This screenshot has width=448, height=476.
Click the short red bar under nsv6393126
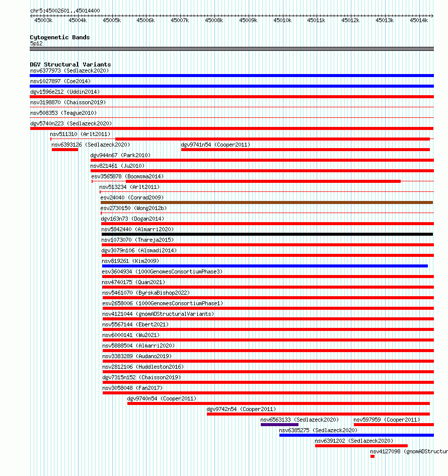pyautogui.click(x=65, y=150)
